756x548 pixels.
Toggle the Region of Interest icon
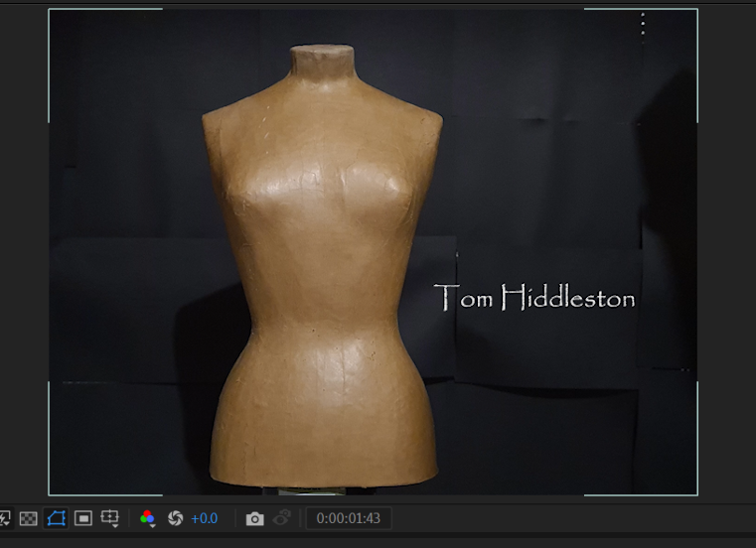point(83,518)
